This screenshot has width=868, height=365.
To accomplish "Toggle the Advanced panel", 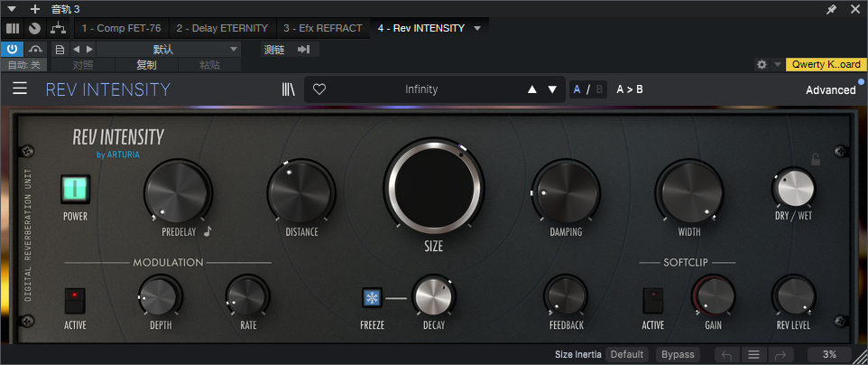I will click(831, 89).
